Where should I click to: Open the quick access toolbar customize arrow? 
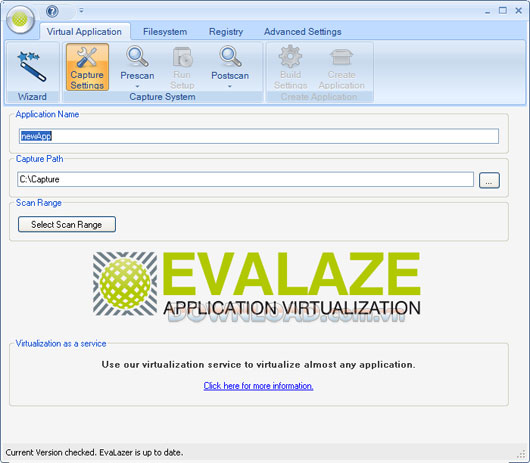click(81, 11)
